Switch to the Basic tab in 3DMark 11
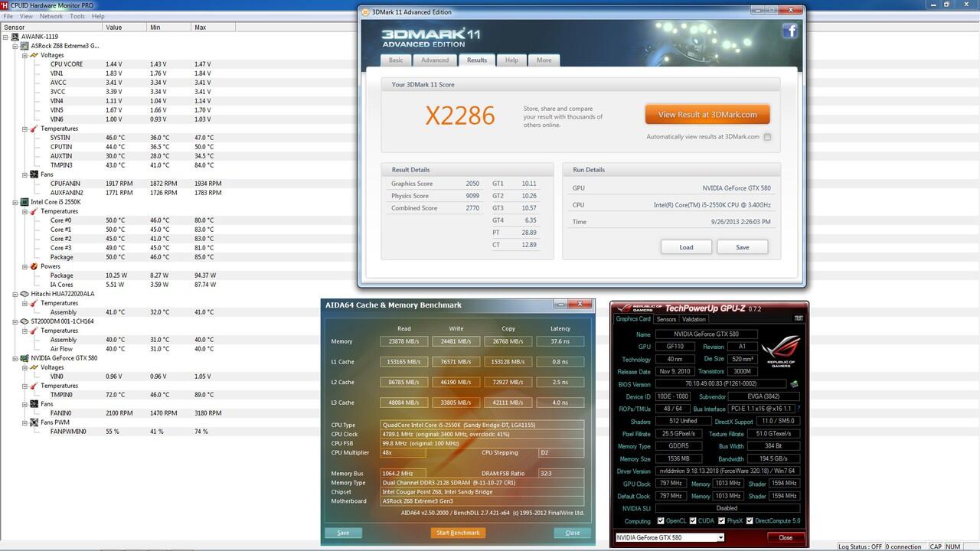Viewport: 980px width, 551px height. (x=396, y=60)
